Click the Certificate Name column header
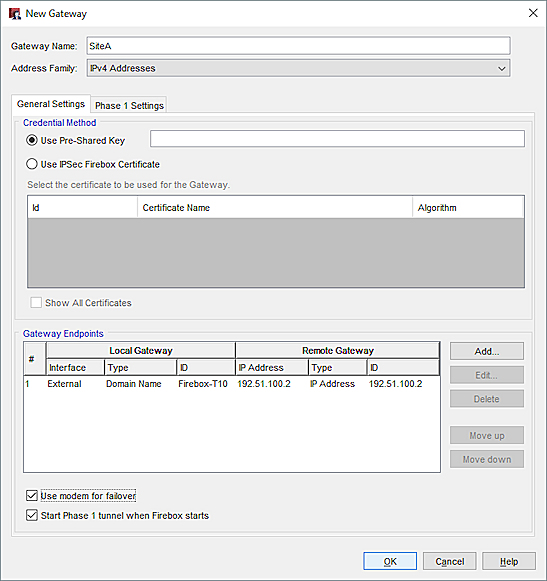Image resolution: width=547 pixels, height=581 pixels. point(275,208)
